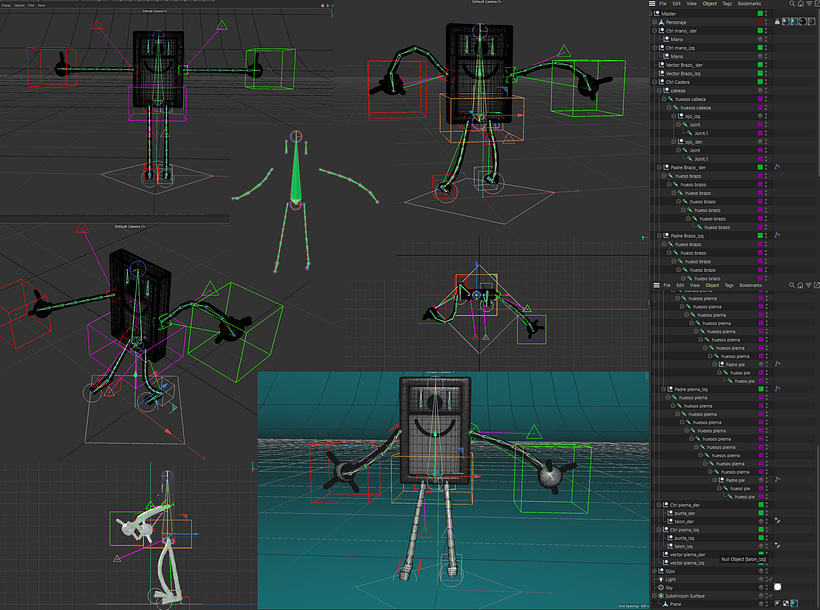820x610 pixels.
Task: Toggle the enable checkmark next to Light
Action: (771, 579)
